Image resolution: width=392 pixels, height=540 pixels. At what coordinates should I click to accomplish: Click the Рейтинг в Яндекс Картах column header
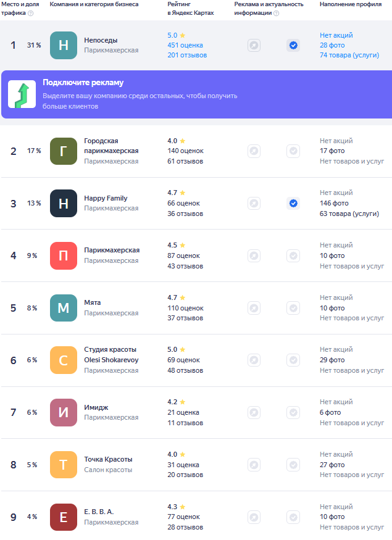coord(191,9)
